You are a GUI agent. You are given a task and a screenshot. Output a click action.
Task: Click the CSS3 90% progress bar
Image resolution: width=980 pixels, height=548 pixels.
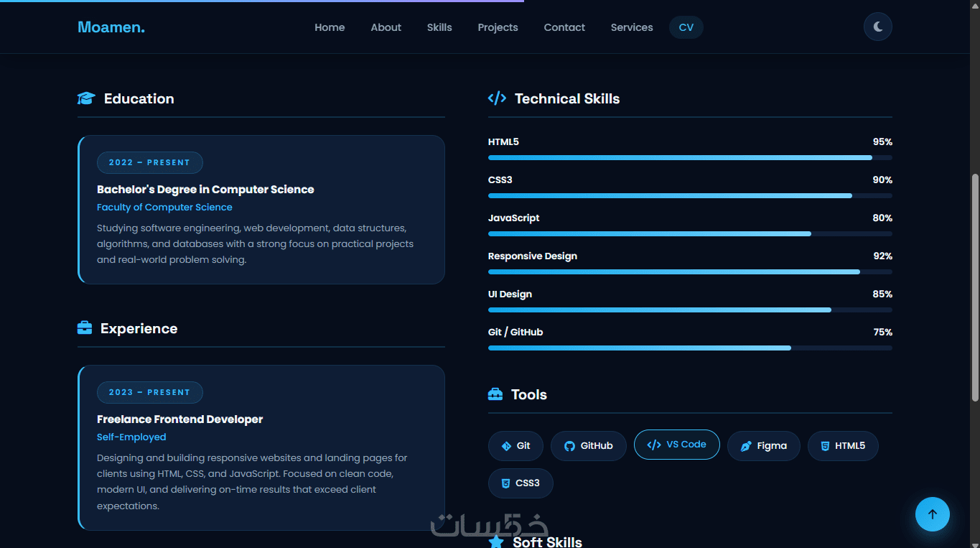tap(690, 195)
